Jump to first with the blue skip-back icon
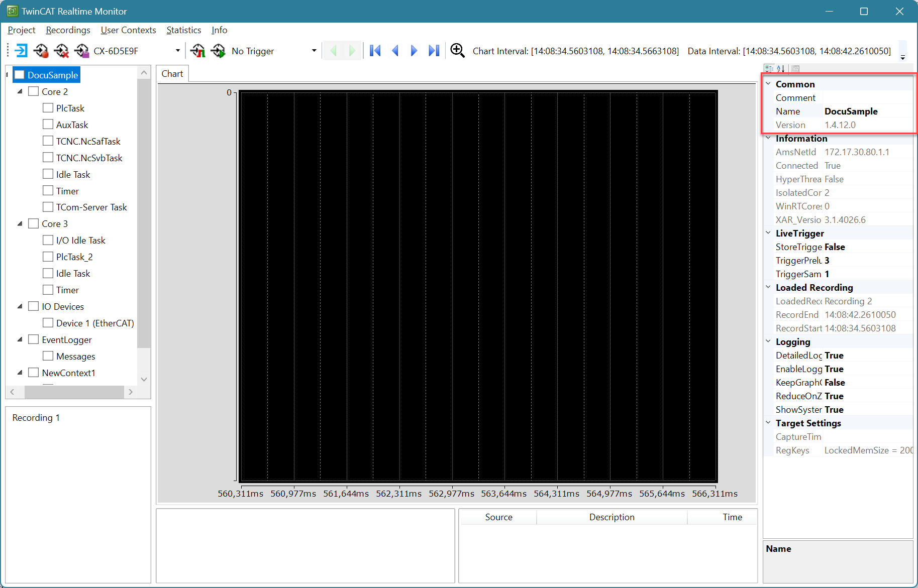This screenshot has width=918, height=588. [x=375, y=51]
